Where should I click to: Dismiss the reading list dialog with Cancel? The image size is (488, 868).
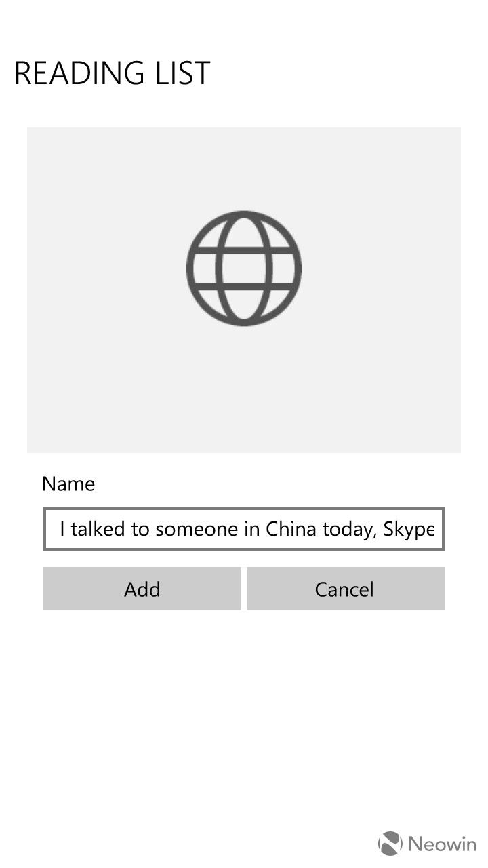click(345, 589)
